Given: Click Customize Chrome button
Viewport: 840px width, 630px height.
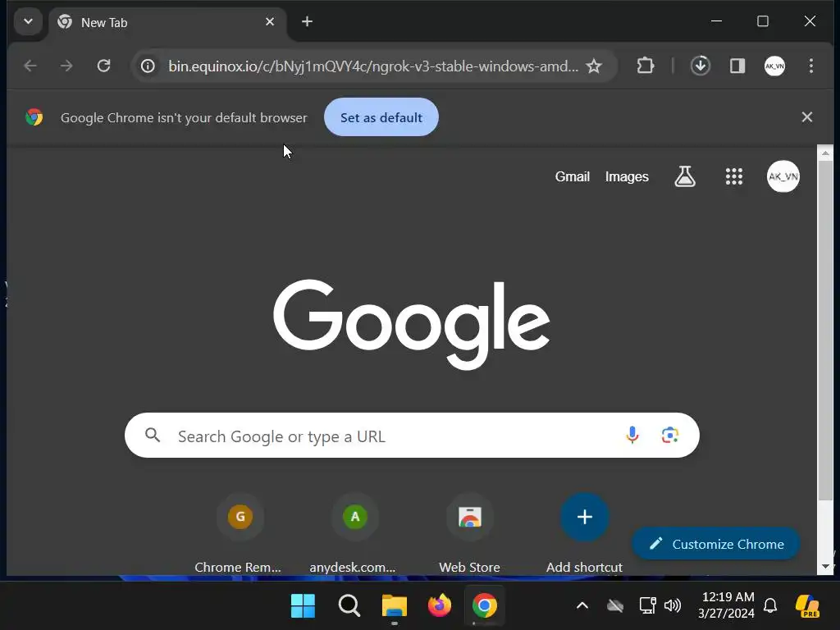Looking at the screenshot, I should point(715,545).
